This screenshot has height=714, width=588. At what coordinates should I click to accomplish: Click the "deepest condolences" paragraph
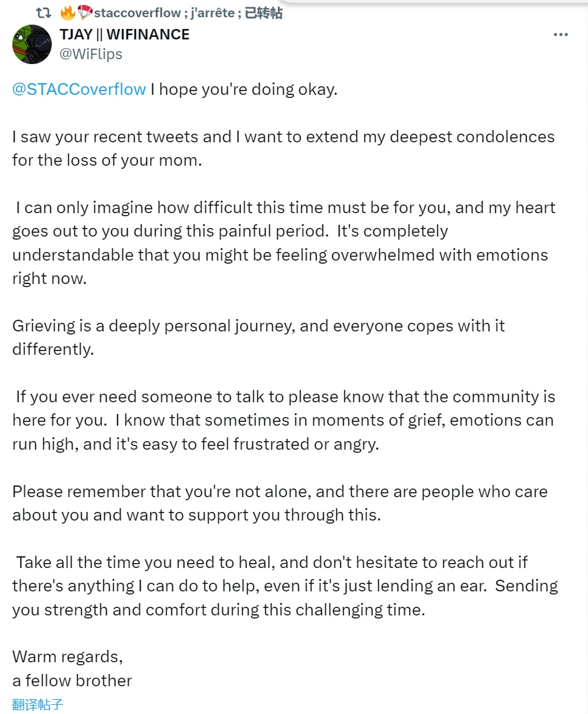[283, 148]
